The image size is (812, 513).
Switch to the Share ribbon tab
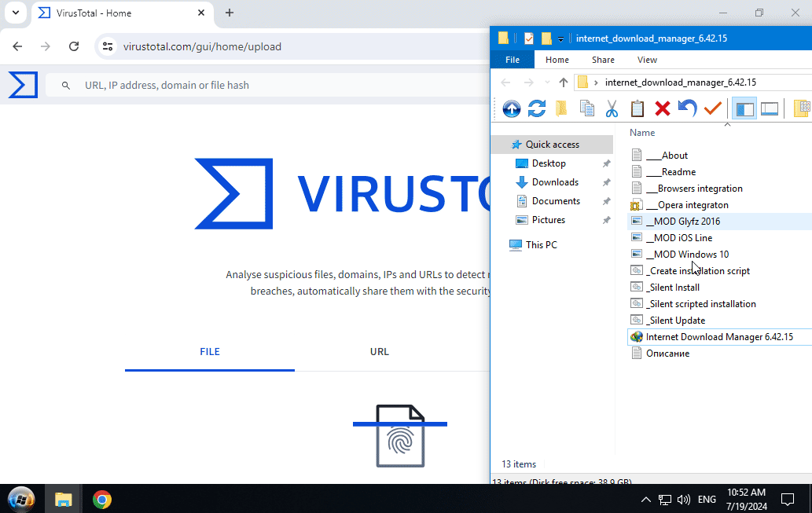(604, 60)
